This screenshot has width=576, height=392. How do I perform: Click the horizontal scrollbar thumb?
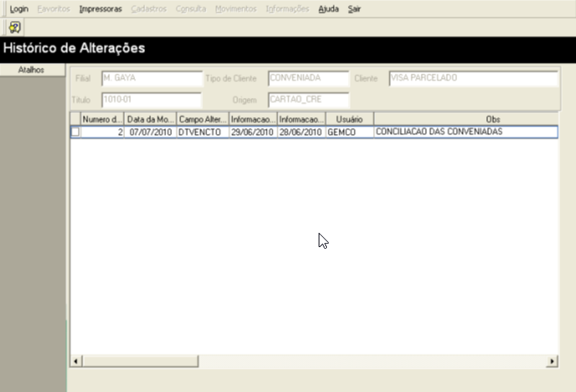(140, 361)
